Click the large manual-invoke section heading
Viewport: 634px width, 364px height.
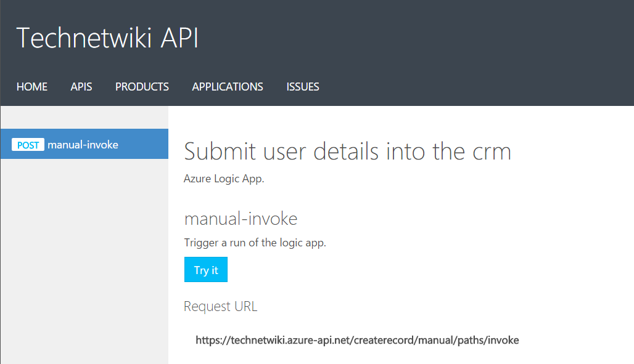coord(241,219)
